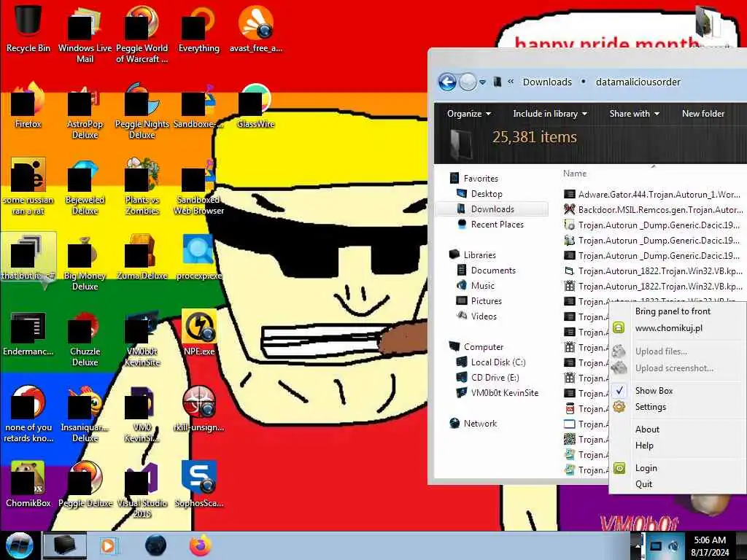The image size is (747, 560).
Task: Open the Chuzzle Deluxe desktop icon
Action: pyautogui.click(x=85, y=338)
